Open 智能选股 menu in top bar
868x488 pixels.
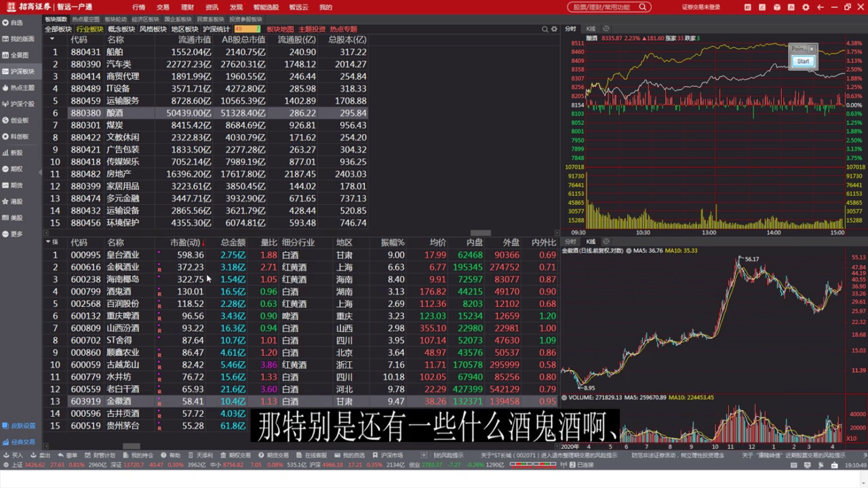[266, 7]
